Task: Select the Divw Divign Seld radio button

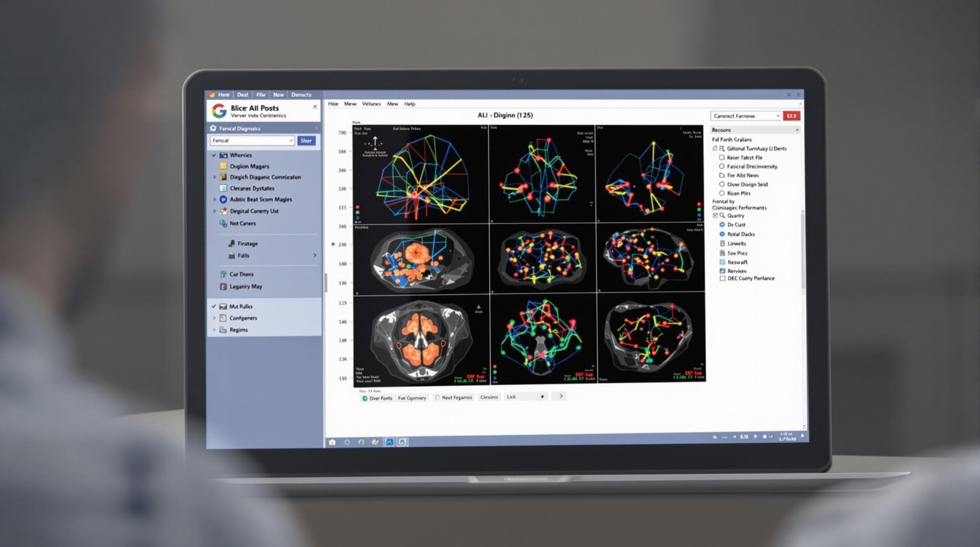Action: pyautogui.click(x=722, y=184)
